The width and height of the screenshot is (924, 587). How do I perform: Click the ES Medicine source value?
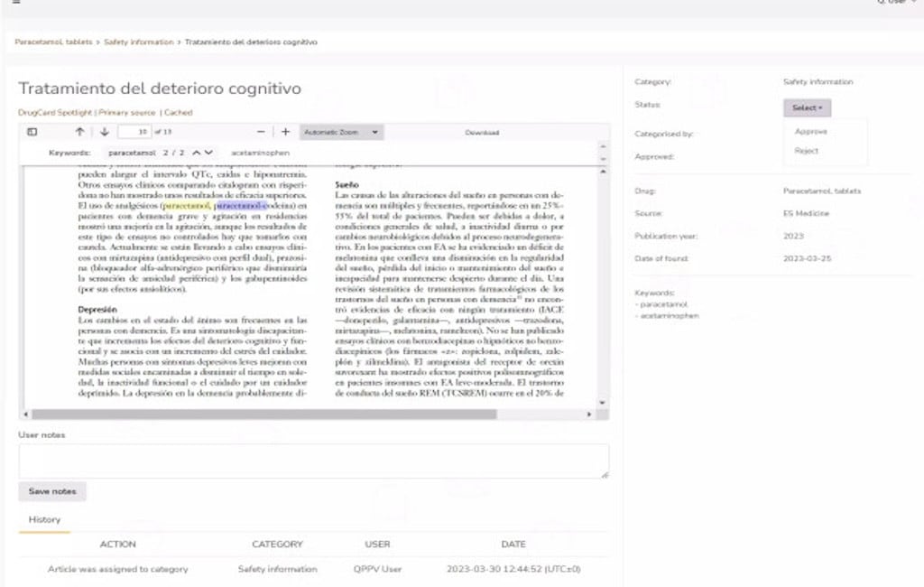click(x=806, y=213)
